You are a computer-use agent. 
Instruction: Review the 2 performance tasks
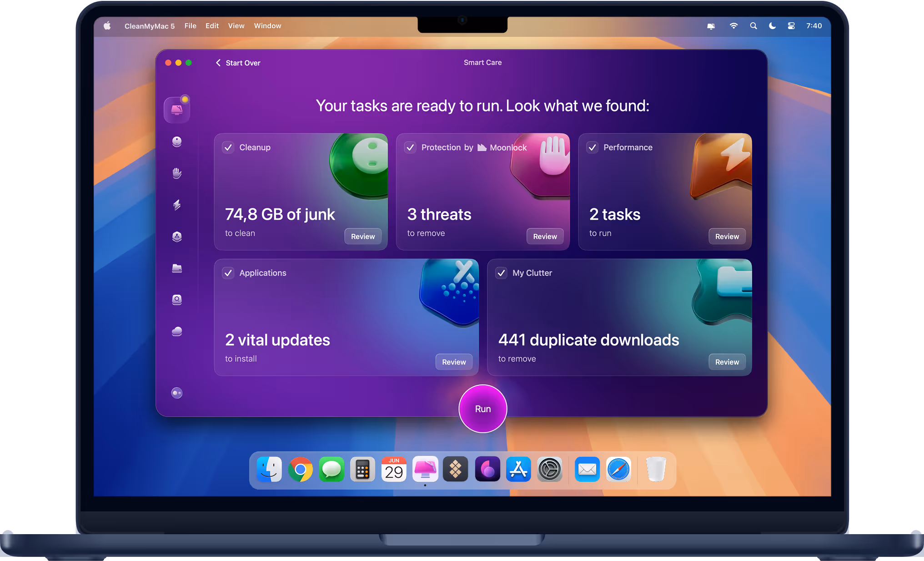point(727,237)
